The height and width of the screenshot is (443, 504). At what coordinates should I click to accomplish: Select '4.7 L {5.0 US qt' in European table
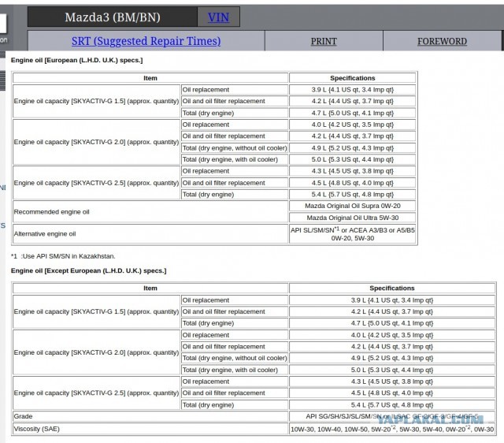pyautogui.click(x=353, y=113)
